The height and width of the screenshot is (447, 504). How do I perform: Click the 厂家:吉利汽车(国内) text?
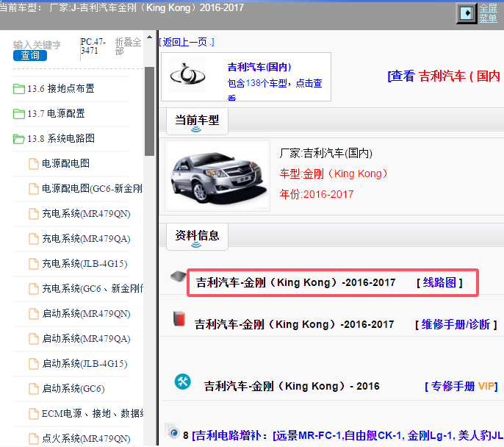[325, 153]
